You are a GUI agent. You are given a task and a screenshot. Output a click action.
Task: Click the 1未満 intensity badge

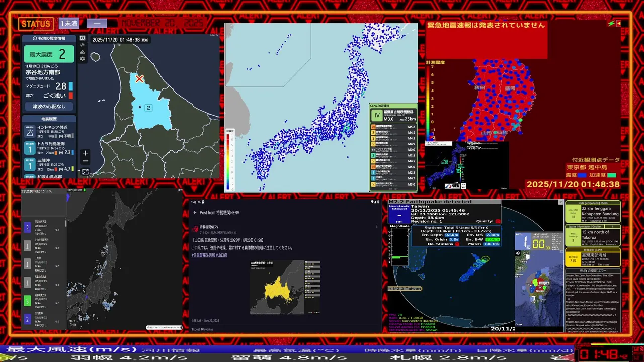tap(69, 24)
